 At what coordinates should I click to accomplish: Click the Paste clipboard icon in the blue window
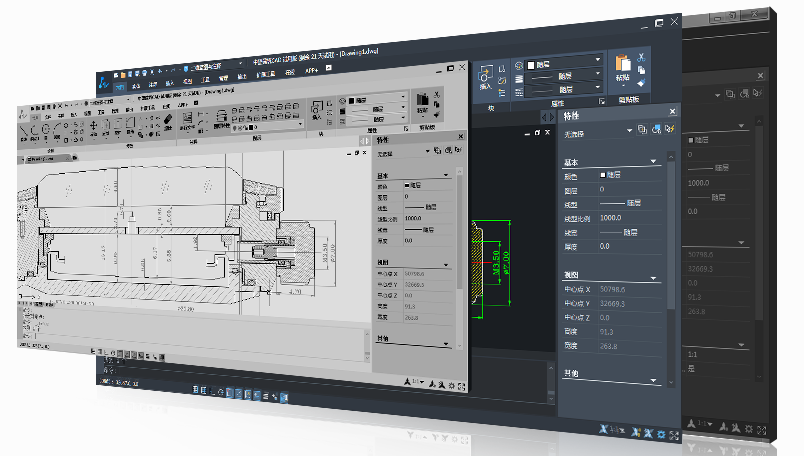pyautogui.click(x=622, y=64)
